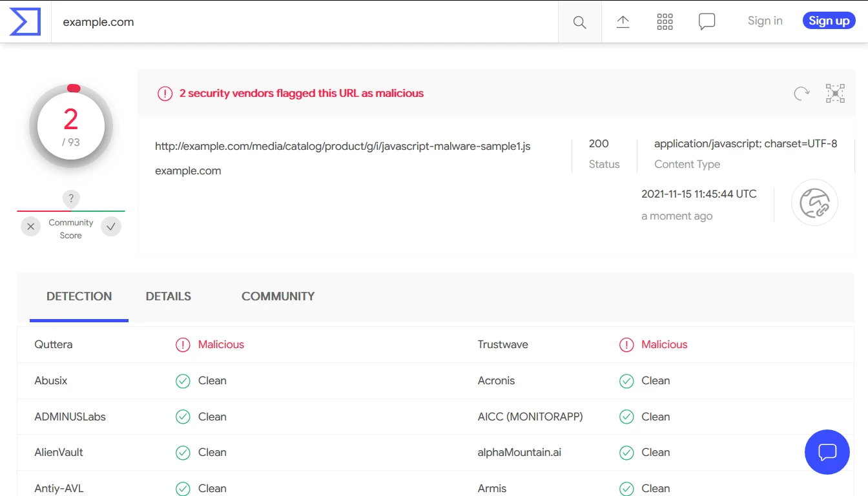Click the search magnifier icon
The image size is (868, 496).
click(x=579, y=22)
